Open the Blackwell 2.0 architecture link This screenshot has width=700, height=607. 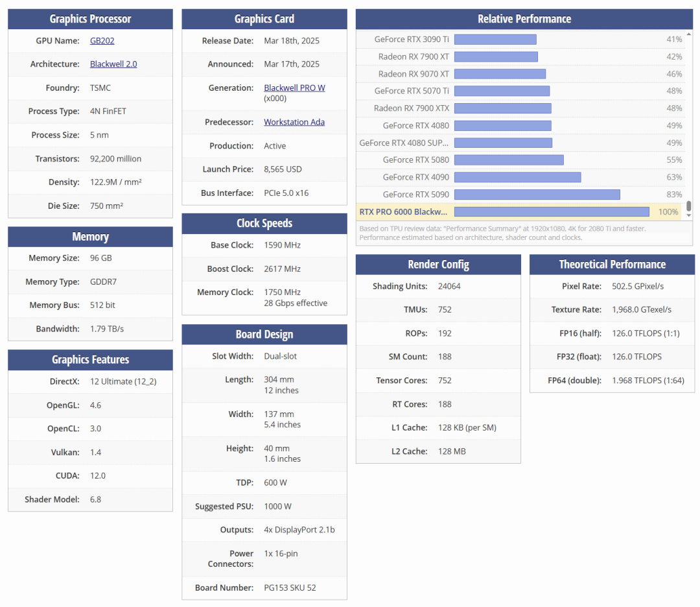113,64
